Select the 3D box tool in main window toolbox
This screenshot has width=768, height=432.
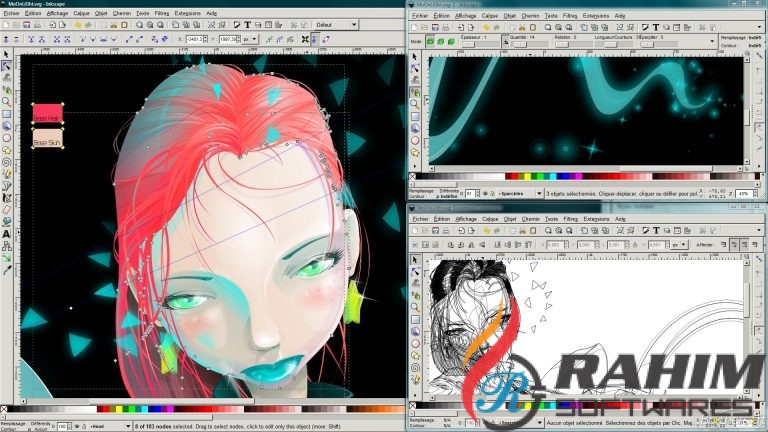click(6, 126)
